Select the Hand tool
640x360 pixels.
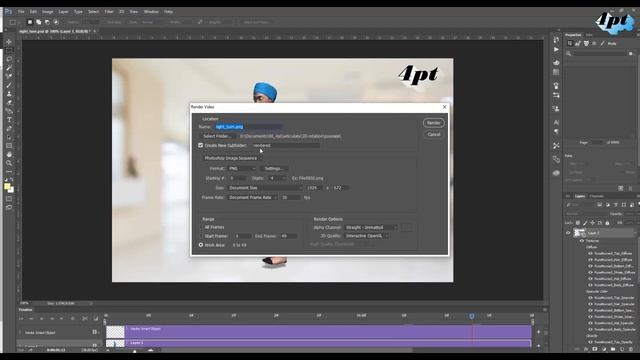click(9, 154)
